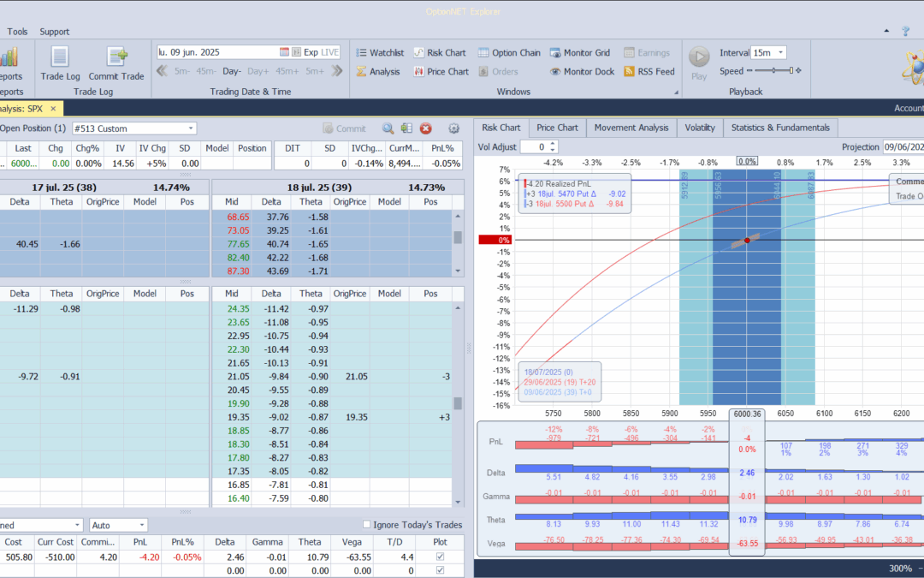
Task: Open the Tools menu
Action: click(x=17, y=32)
